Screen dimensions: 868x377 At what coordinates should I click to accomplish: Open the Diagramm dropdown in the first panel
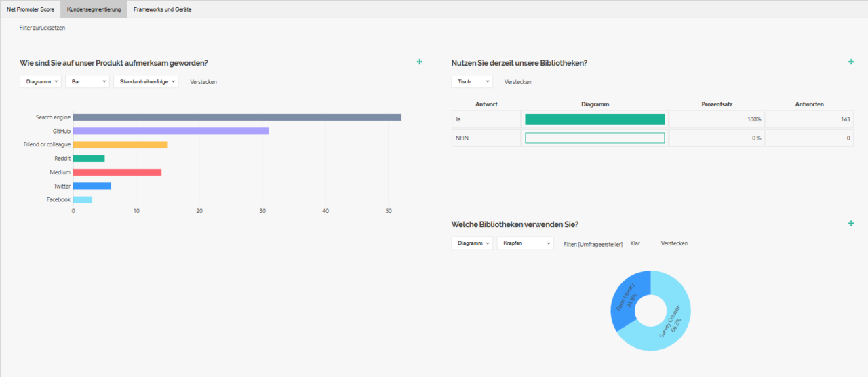(x=41, y=82)
